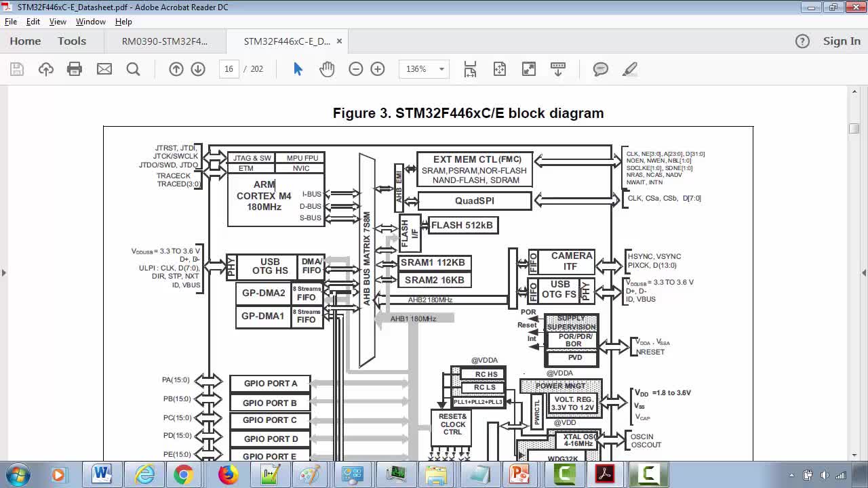Enter full screen mode icon

pos(529,69)
